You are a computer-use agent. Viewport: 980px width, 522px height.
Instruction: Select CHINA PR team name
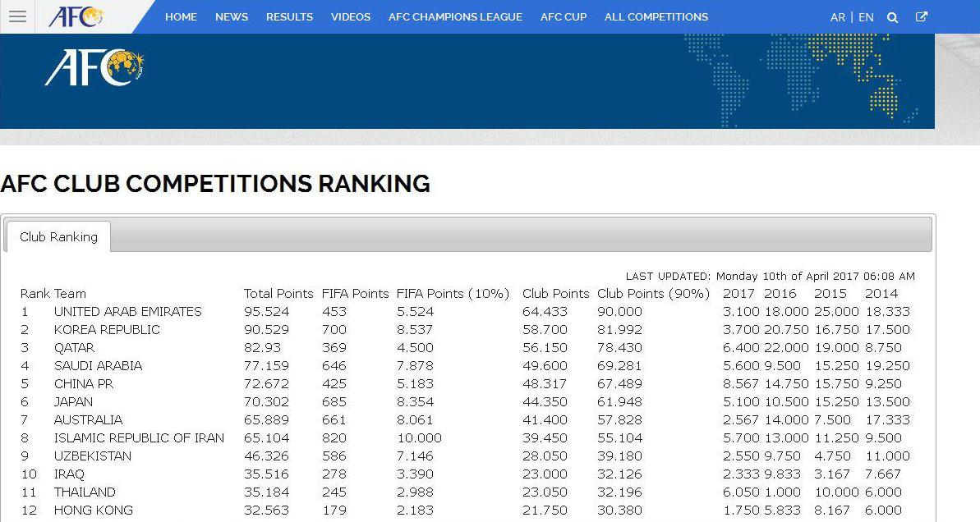[x=84, y=384]
